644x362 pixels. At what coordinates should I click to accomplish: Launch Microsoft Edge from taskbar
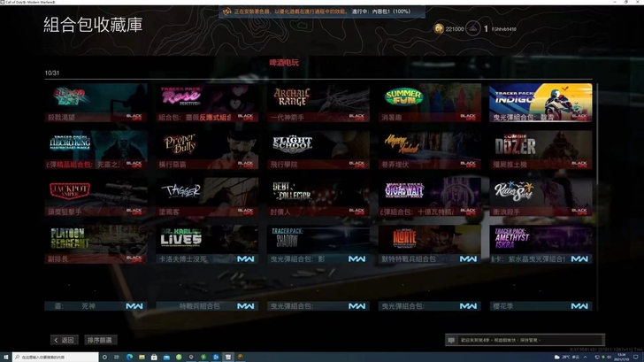click(x=129, y=357)
